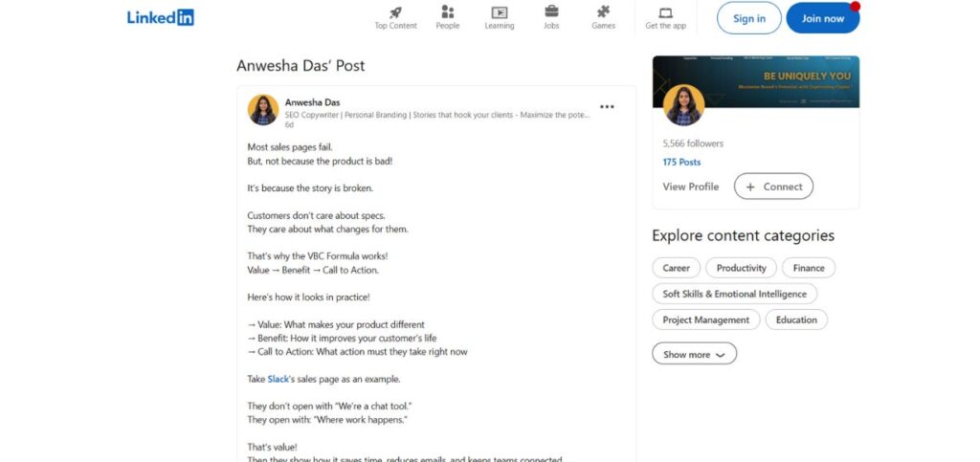Open the 175 Posts link
The width and height of the screenshot is (980, 462).
681,163
